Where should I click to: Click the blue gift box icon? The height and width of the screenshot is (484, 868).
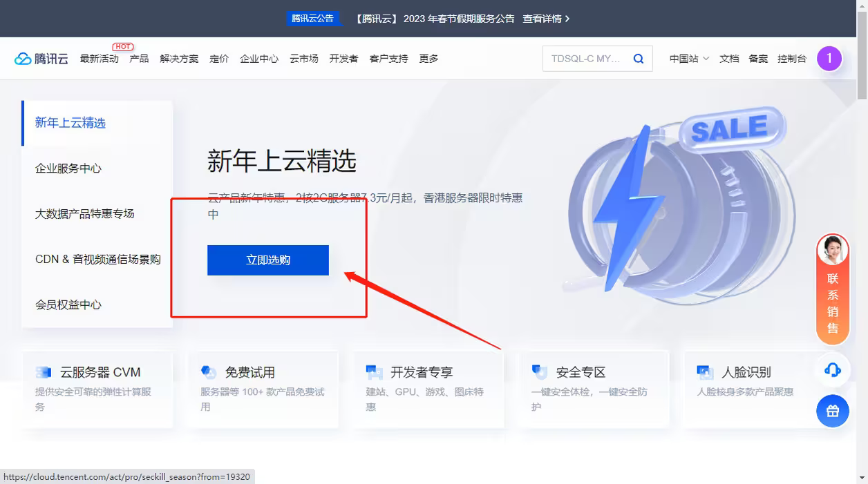tap(833, 411)
